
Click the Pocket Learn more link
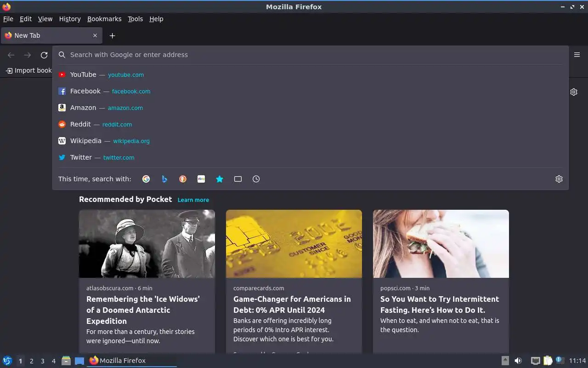[x=193, y=200]
